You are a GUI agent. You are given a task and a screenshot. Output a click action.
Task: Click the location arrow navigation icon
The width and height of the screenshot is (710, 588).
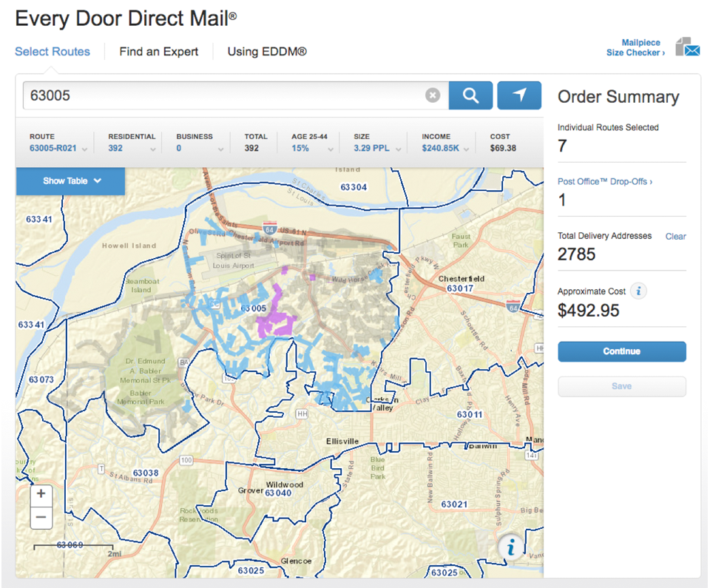518,95
